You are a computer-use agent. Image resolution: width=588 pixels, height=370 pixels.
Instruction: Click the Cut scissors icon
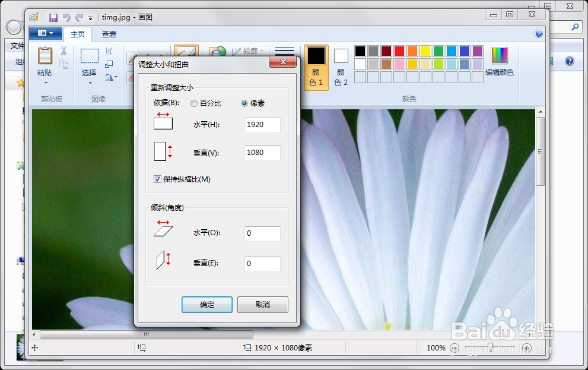click(x=63, y=51)
